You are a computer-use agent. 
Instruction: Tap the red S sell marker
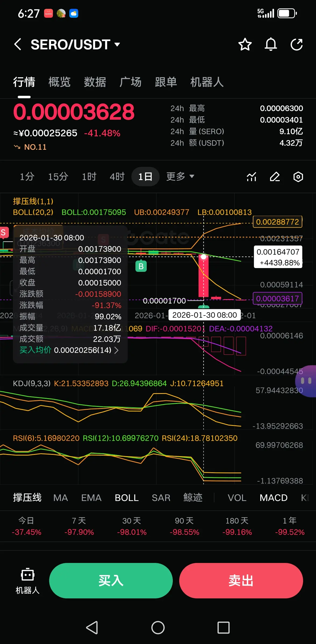pyautogui.click(x=4, y=232)
